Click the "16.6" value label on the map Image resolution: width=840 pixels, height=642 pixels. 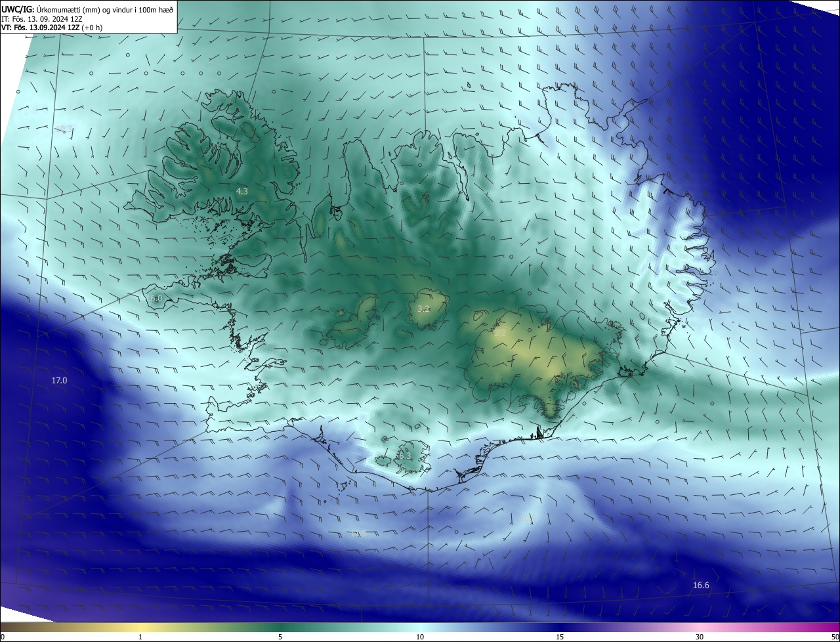pyautogui.click(x=701, y=585)
